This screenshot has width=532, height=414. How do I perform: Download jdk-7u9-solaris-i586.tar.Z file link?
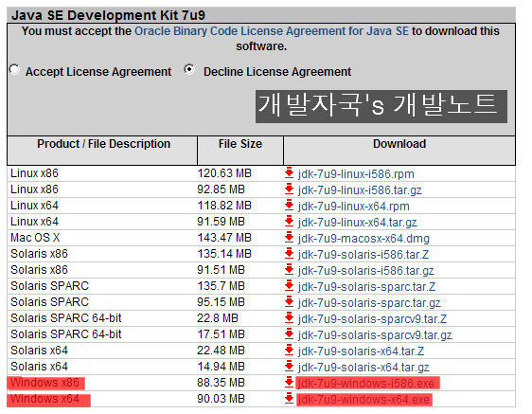click(x=364, y=255)
